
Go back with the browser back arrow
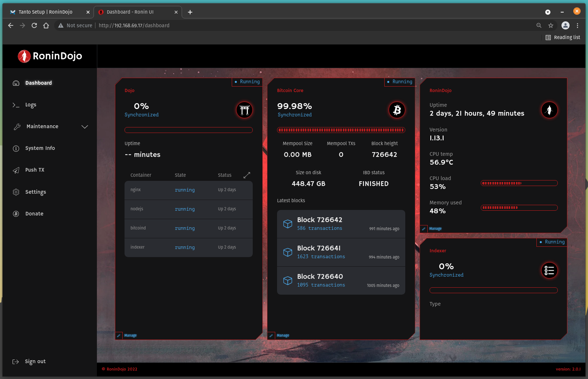(11, 25)
